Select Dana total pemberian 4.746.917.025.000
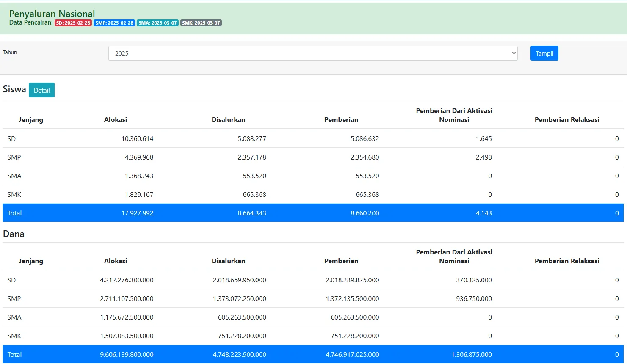This screenshot has height=364, width=627. [352, 355]
